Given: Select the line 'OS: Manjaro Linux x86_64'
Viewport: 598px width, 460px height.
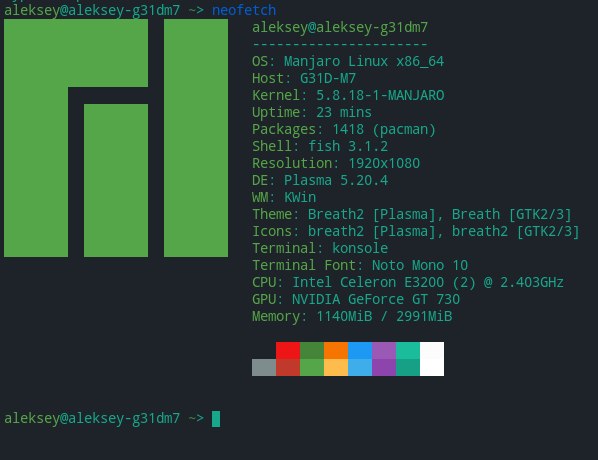Looking at the screenshot, I should click(x=348, y=61).
